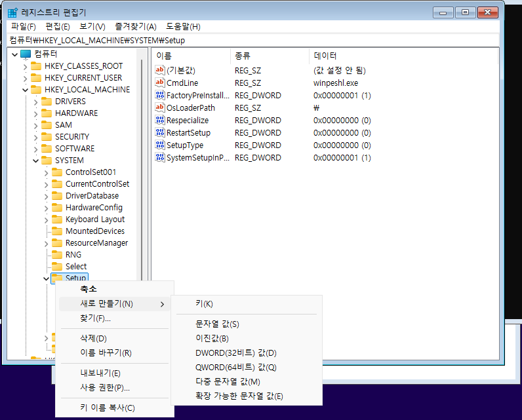The width and height of the screenshot is (522, 420).
Task: Create new 이진값(B)
Action: (x=247, y=339)
